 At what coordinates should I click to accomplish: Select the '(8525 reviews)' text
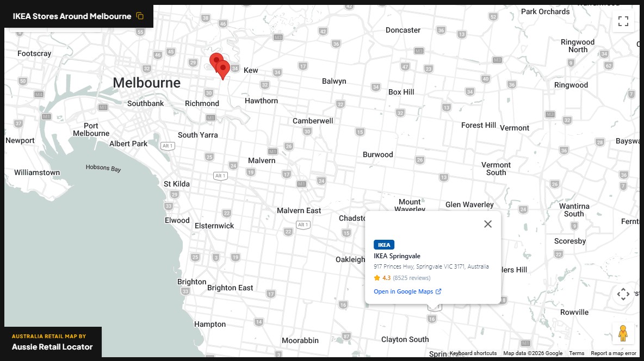click(x=412, y=278)
